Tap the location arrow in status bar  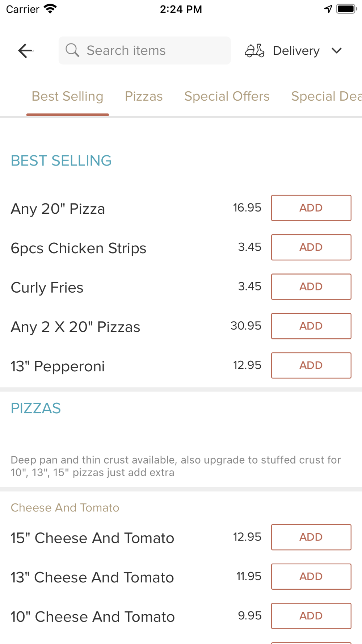pos(328,9)
